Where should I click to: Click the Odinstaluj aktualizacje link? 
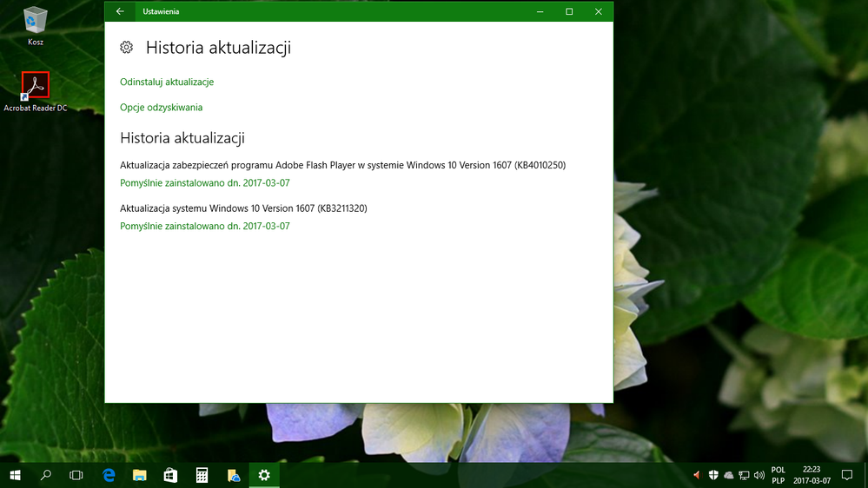click(x=167, y=82)
